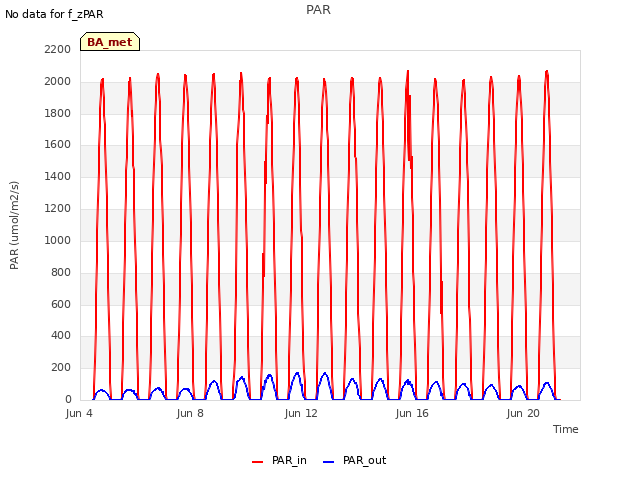Click the 1000 y-axis tick label
640x480 pixels.
coord(58,240)
